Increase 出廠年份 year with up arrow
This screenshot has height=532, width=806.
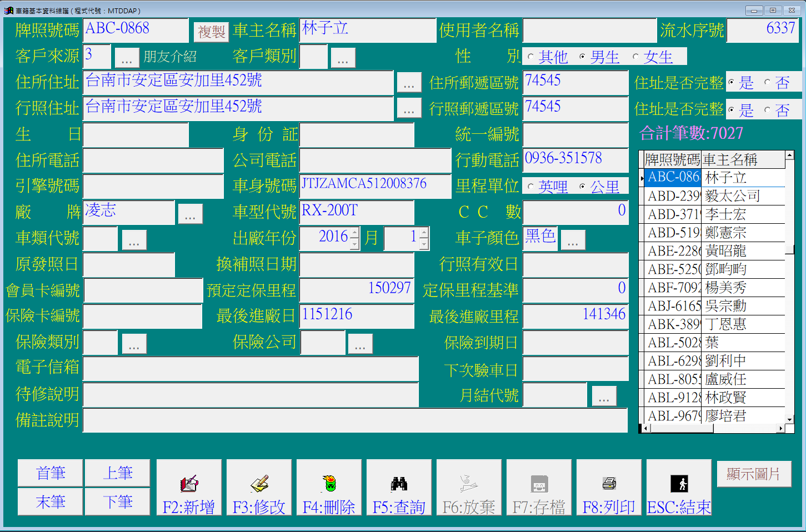pyautogui.click(x=354, y=233)
